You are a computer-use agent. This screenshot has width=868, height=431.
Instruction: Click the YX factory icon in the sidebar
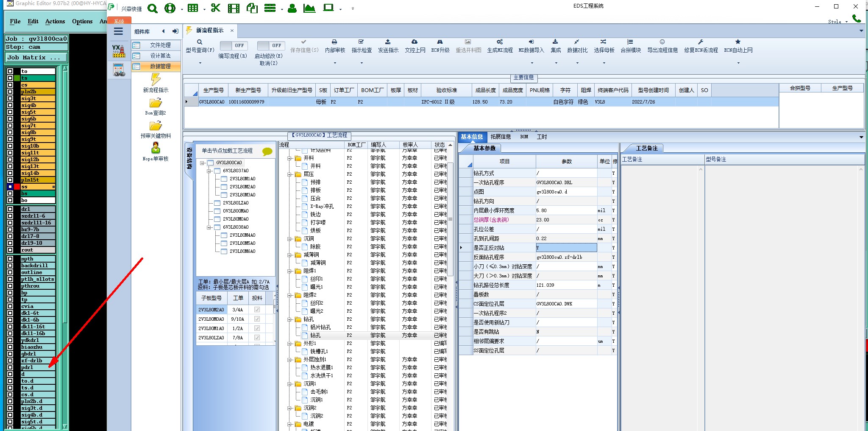[119, 51]
